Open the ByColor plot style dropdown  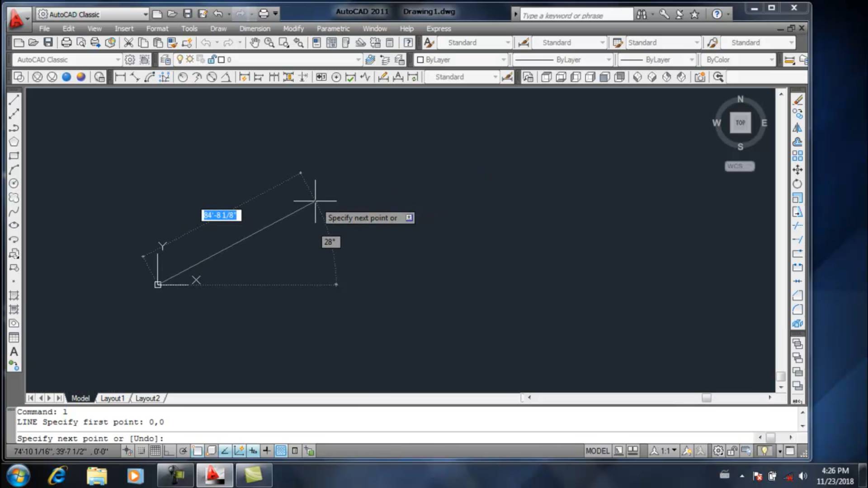[738, 60]
